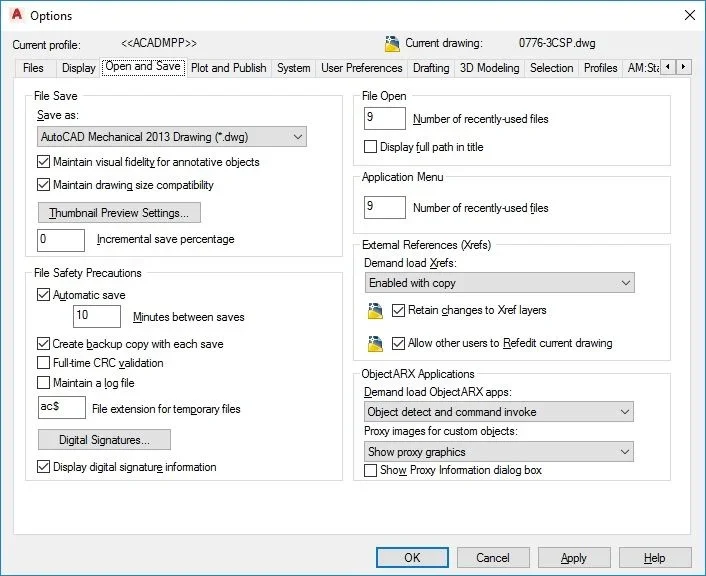This screenshot has width=706, height=576.
Task: Open Demand load ObjectARX apps dropdown
Action: coord(498,412)
